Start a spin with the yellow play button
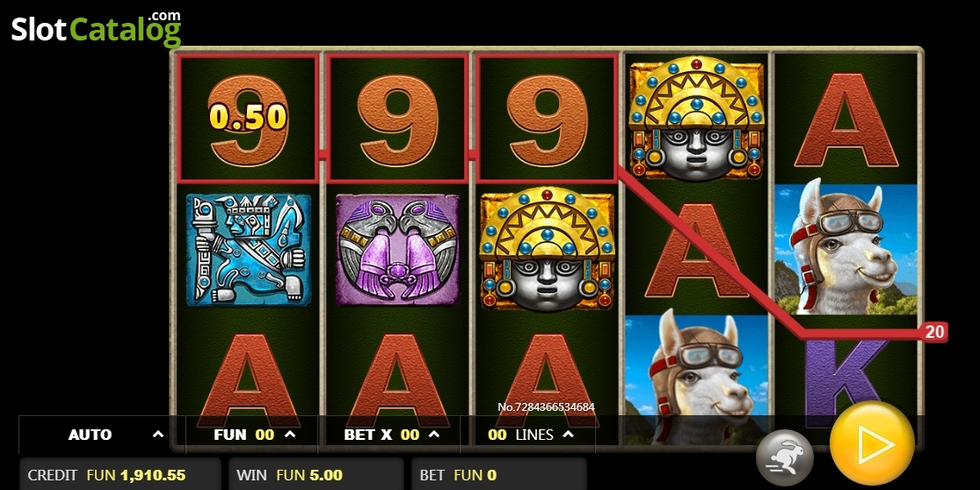The width and height of the screenshot is (980, 490). click(x=872, y=443)
